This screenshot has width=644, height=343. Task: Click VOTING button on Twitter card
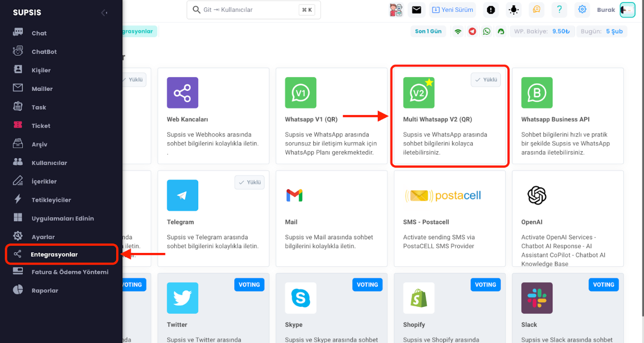tap(249, 285)
